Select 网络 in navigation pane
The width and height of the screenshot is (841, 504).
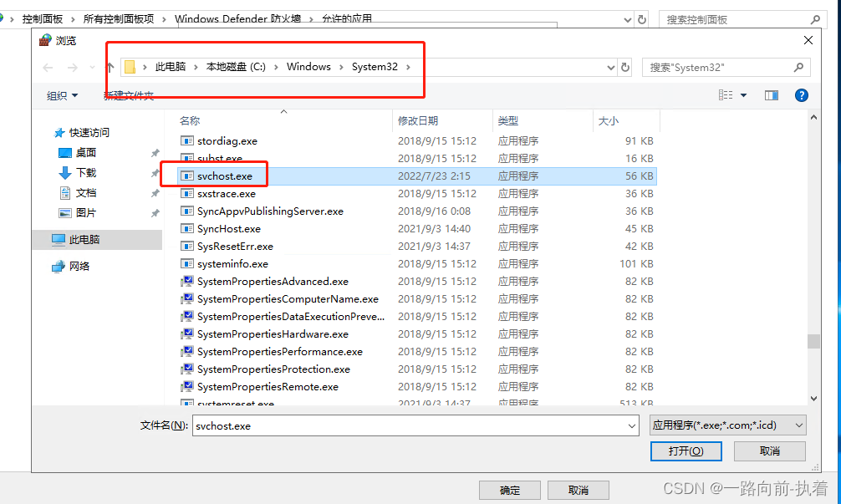(x=79, y=266)
